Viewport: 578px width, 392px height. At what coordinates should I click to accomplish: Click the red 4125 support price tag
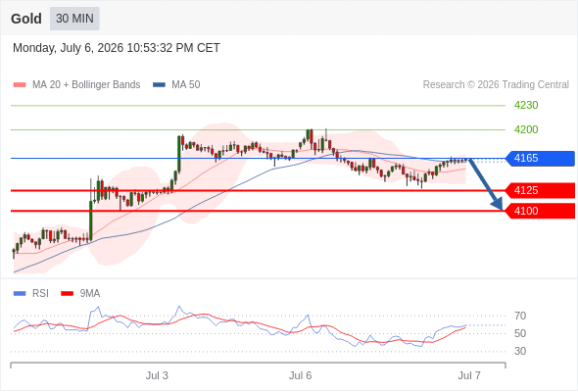(540, 191)
